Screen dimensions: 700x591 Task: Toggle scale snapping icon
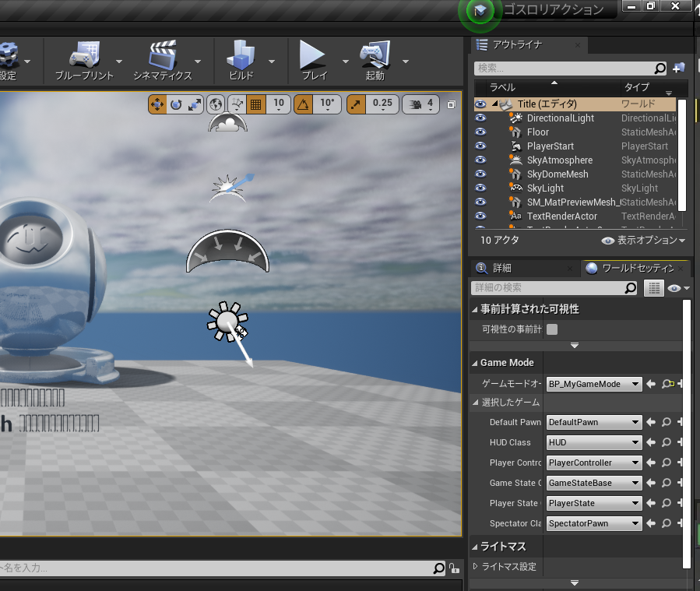[x=356, y=105]
